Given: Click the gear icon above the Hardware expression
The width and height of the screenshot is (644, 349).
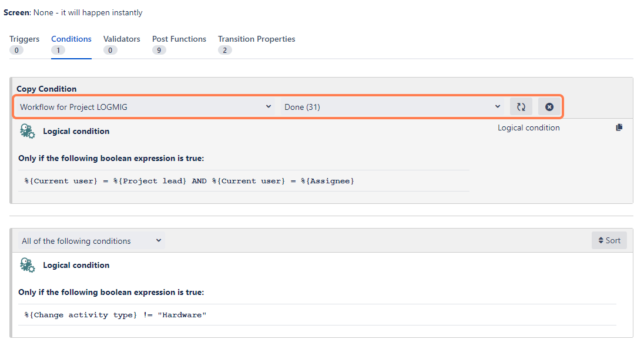Looking at the screenshot, I should click(x=27, y=265).
